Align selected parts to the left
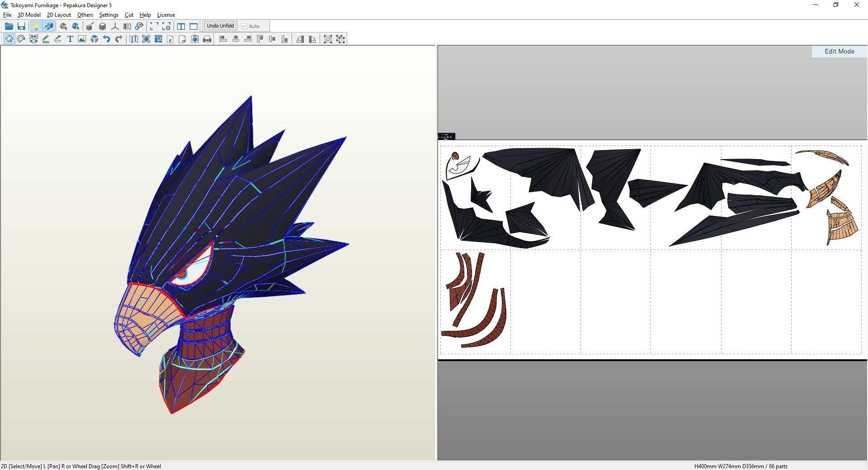The height and width of the screenshot is (470, 868). (x=223, y=39)
